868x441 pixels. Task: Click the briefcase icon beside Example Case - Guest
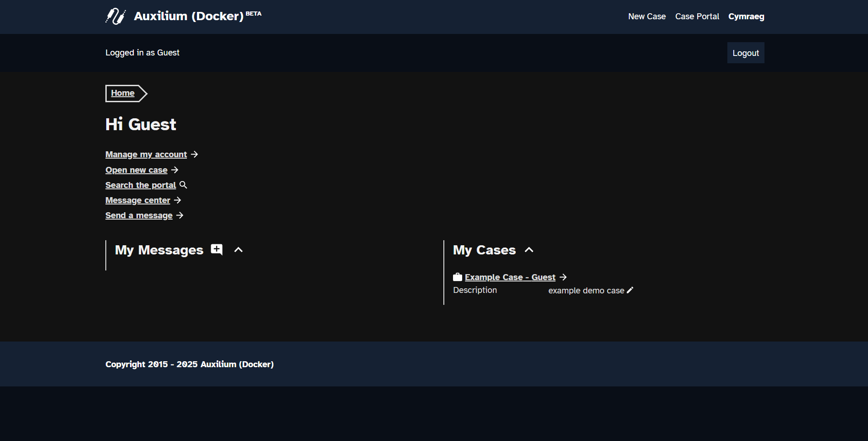coord(457,276)
